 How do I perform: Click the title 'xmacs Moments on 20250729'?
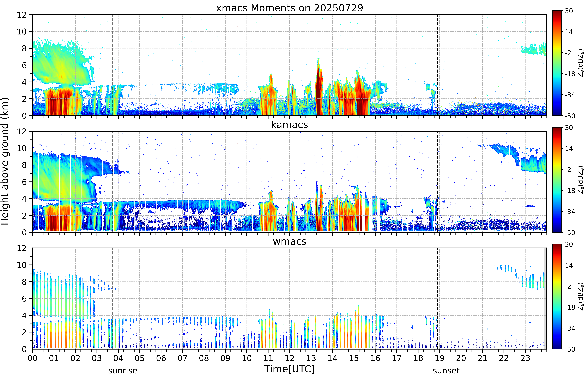pyautogui.click(x=289, y=8)
